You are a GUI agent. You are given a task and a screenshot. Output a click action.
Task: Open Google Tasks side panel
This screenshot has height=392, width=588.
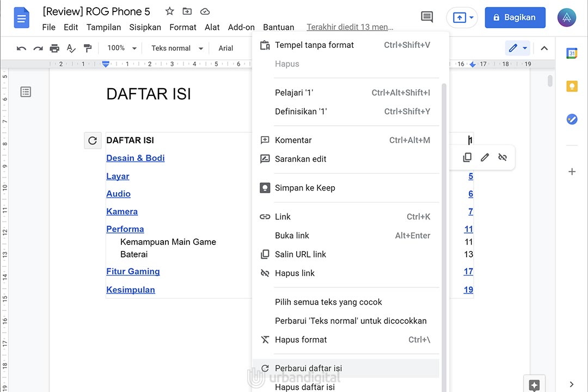click(572, 119)
